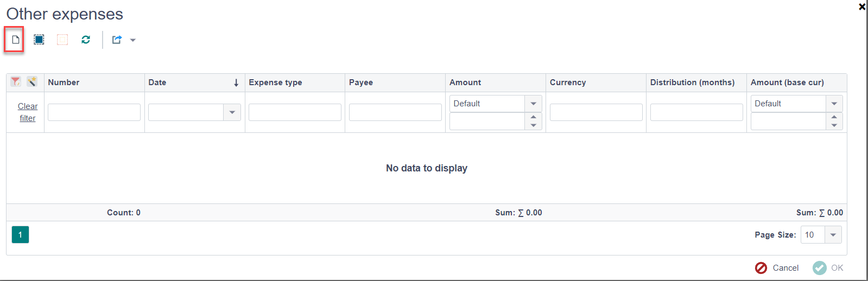Click the Number filter input field
The height and width of the screenshot is (281, 868).
[x=94, y=112]
